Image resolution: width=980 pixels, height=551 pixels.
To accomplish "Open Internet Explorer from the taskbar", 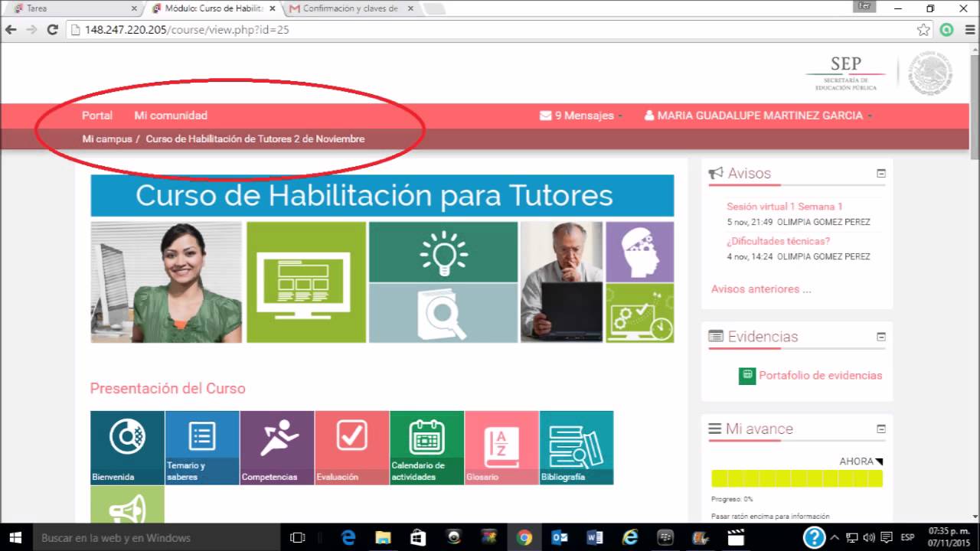I will (630, 537).
